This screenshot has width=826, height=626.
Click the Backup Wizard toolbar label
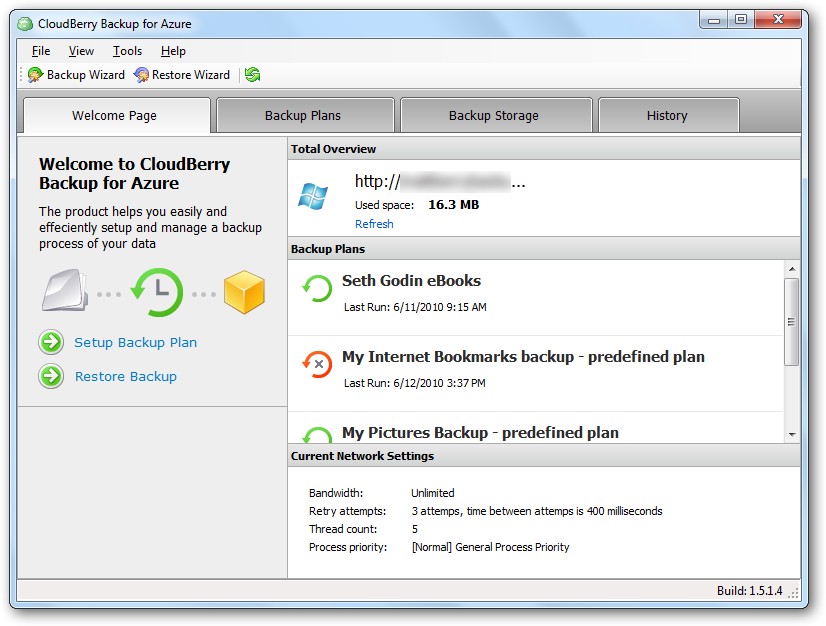tap(86, 75)
